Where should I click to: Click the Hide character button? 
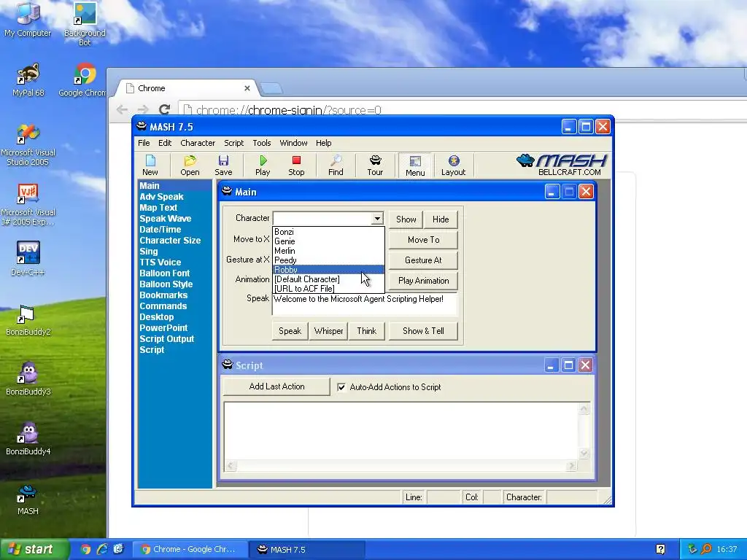(x=441, y=219)
